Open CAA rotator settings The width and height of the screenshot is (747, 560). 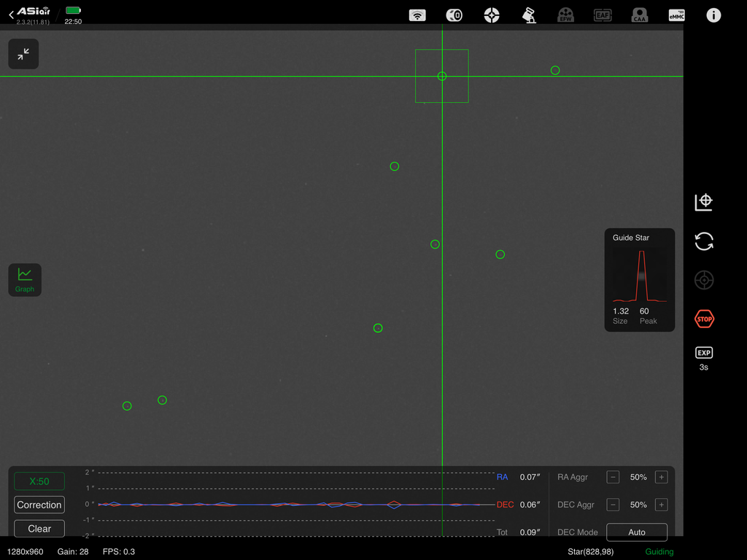(639, 15)
